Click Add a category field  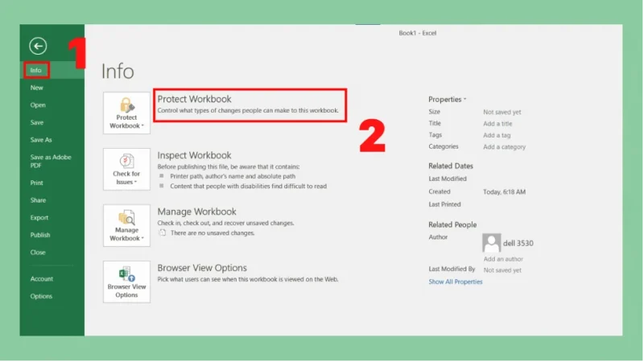(504, 147)
